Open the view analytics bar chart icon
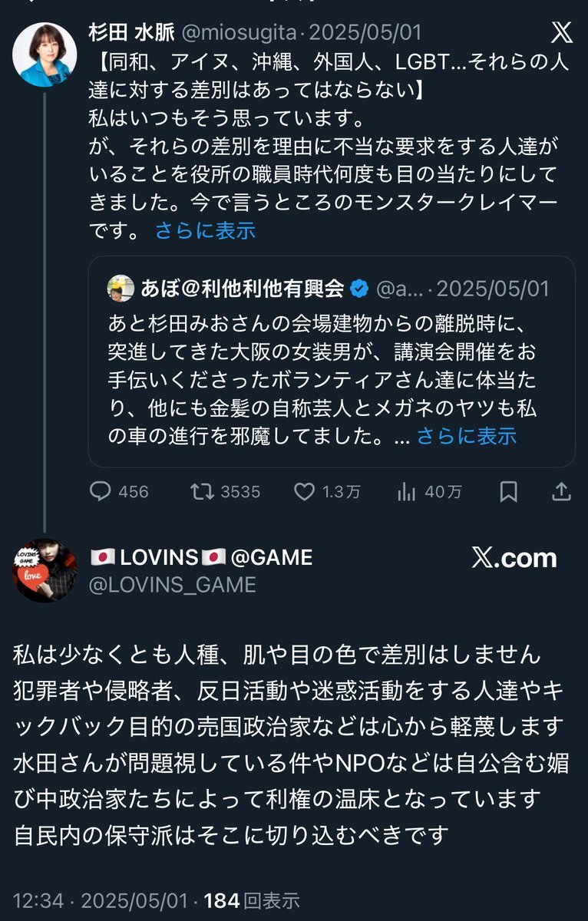The height and width of the screenshot is (921, 588). coord(406,492)
